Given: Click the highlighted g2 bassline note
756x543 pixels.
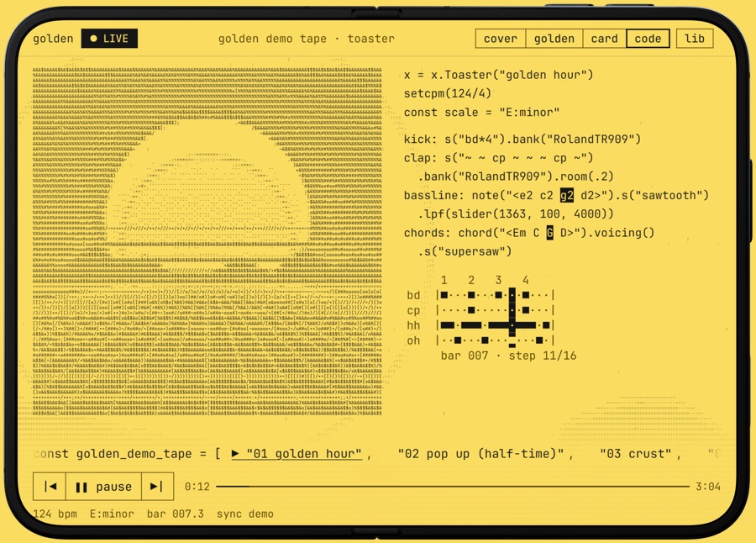Looking at the screenshot, I should pyautogui.click(x=566, y=196).
